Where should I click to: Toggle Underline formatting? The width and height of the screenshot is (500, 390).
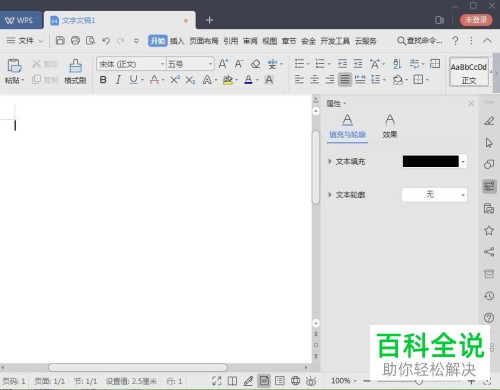point(133,80)
